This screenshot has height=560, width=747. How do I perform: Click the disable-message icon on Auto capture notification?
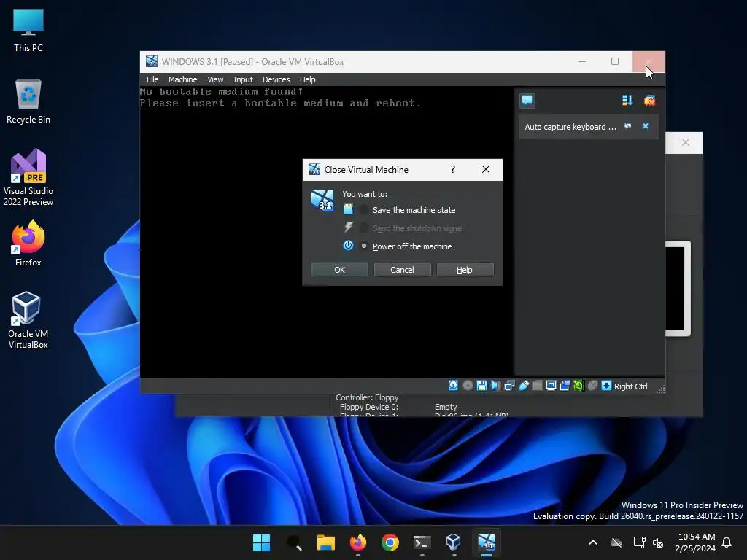coord(628,126)
